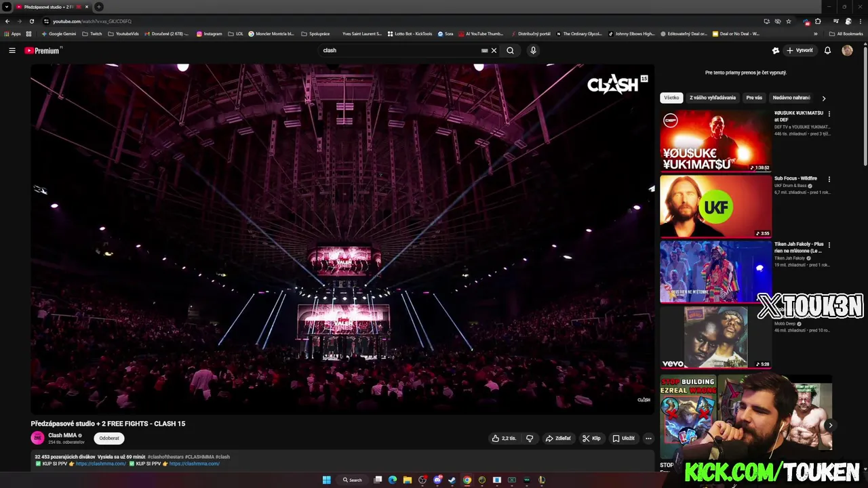
Task: Dislike the video with thumbs down
Action: coord(530,439)
